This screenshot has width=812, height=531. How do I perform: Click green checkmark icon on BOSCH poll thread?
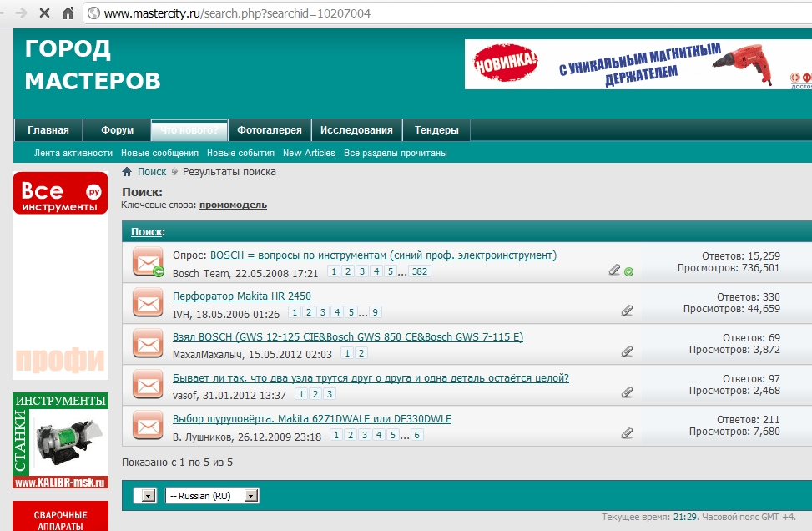628,271
